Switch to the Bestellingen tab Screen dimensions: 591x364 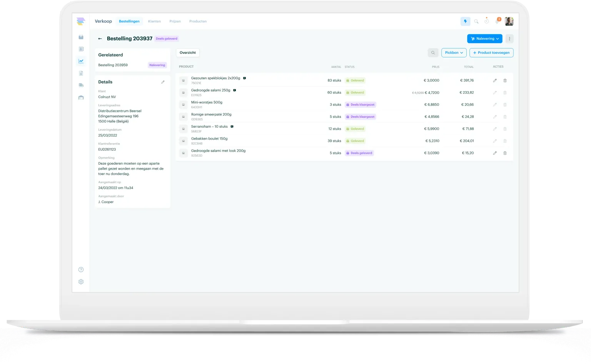pos(129,22)
